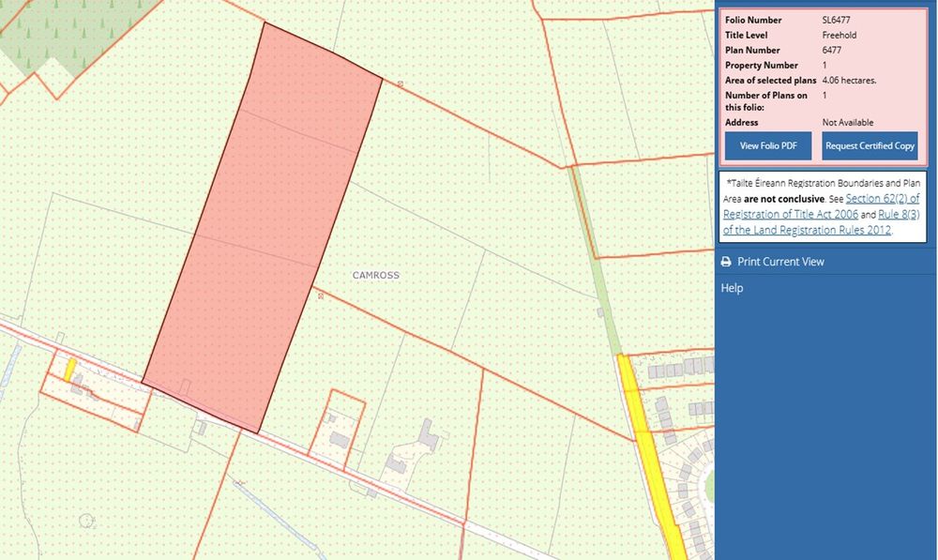This screenshot has height=560, width=938.
Task: Click the View Folio PDF button
Action: pyautogui.click(x=767, y=146)
